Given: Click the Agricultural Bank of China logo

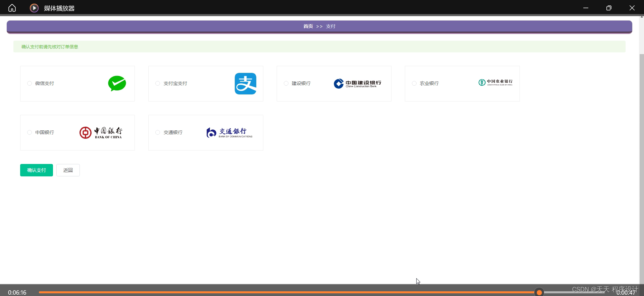Looking at the screenshot, I should [495, 82].
